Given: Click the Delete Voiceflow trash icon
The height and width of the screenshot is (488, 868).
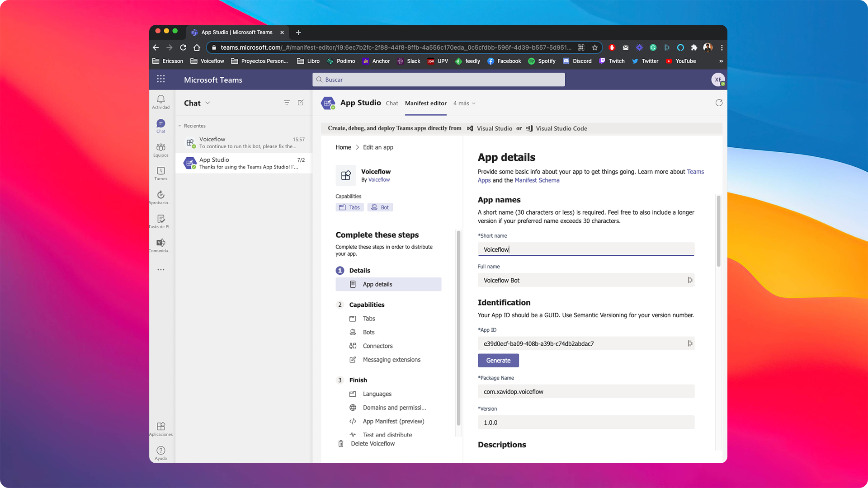Looking at the screenshot, I should 341,444.
